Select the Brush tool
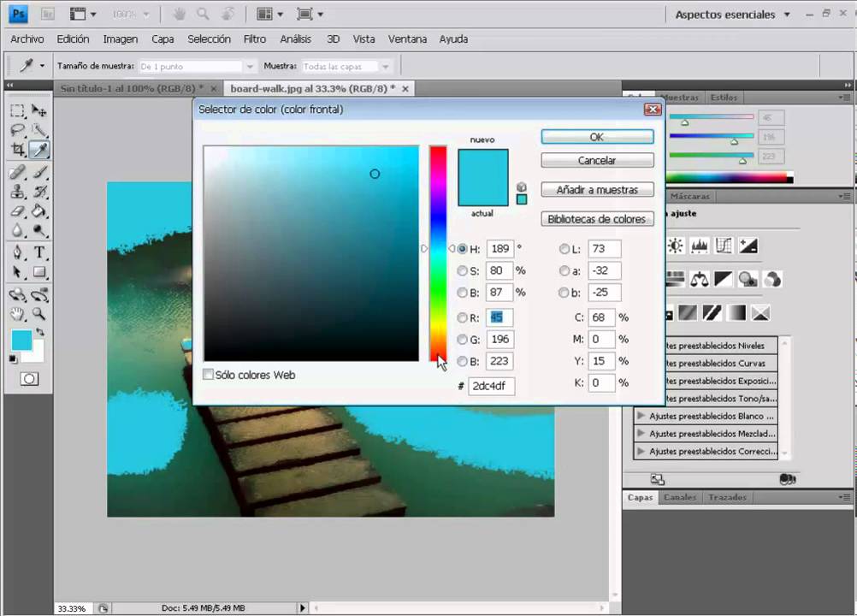The width and height of the screenshot is (857, 616). tap(38, 172)
